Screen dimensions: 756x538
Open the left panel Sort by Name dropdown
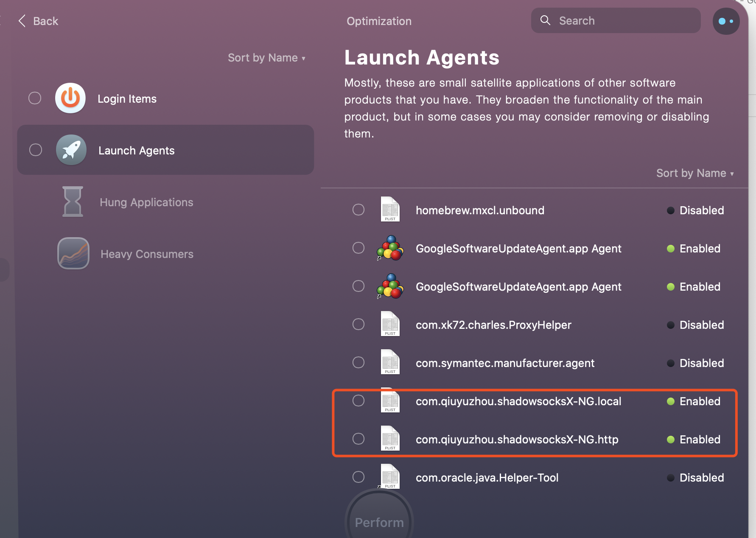266,58
